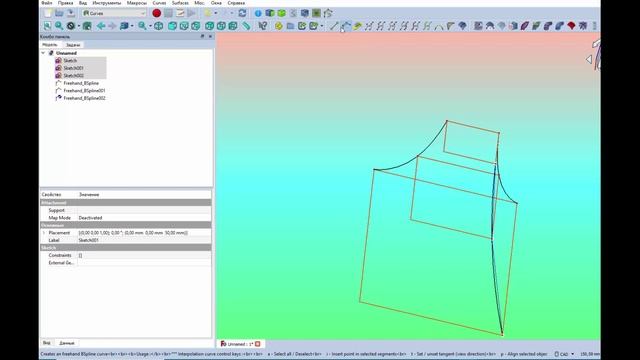The height and width of the screenshot is (360, 640).
Task: Close the Unnamed document tab
Action: (258, 344)
